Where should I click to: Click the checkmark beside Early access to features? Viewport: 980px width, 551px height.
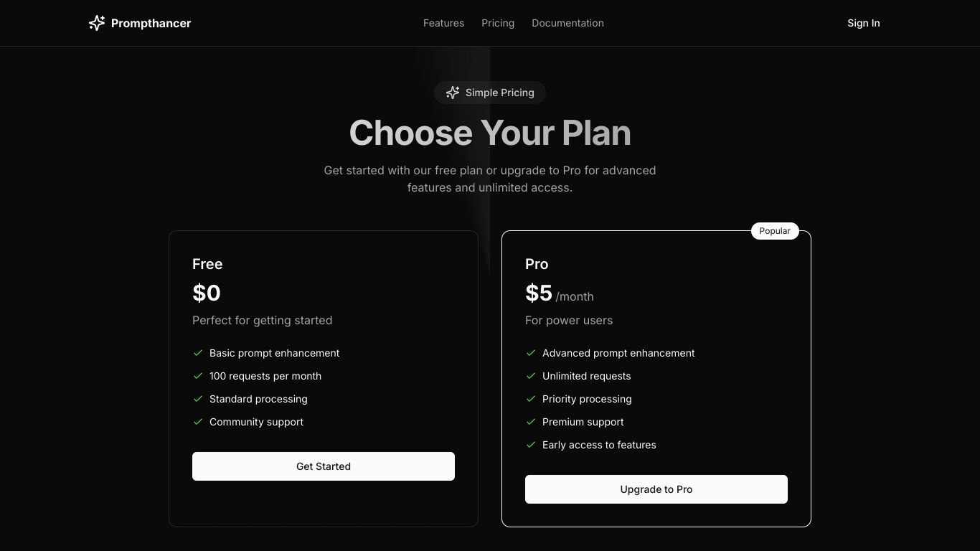coord(531,445)
